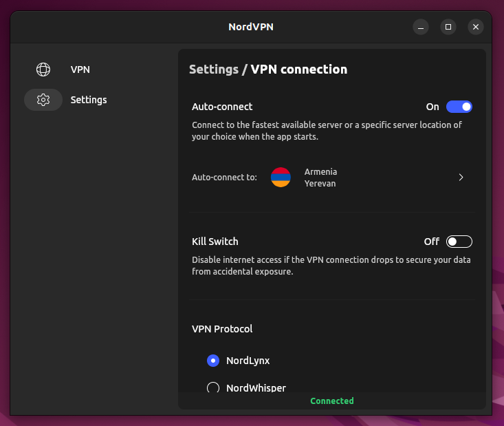Click the Armenia flag icon
The width and height of the screenshot is (504, 426).
(281, 178)
